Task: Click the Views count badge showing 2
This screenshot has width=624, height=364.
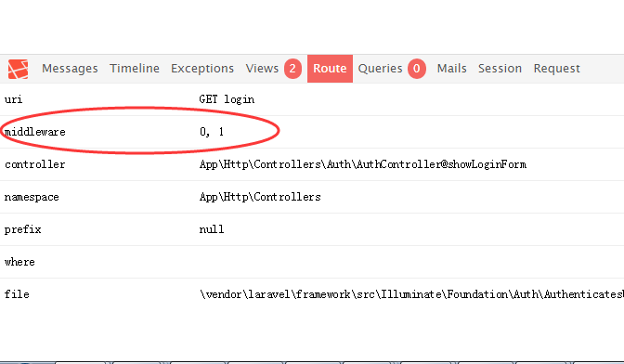Action: (x=292, y=69)
